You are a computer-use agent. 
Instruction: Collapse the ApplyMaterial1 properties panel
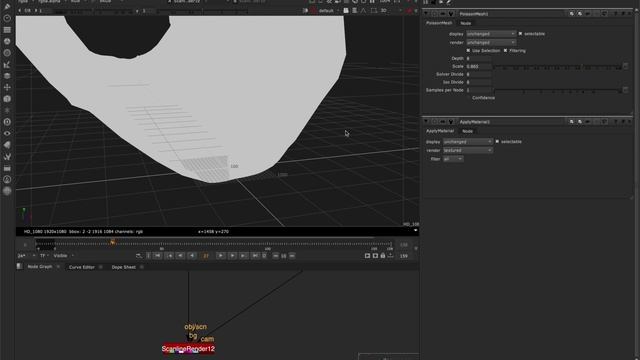coord(426,122)
